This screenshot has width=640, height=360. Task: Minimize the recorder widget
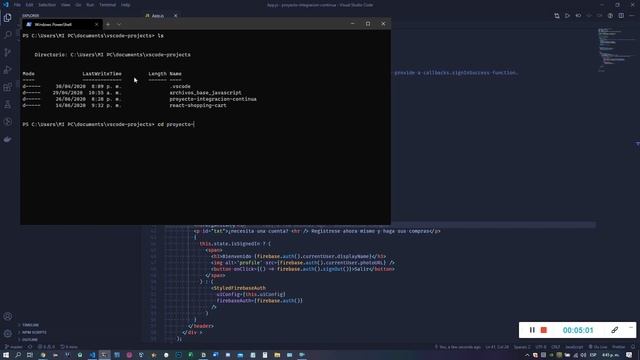pyautogui.click(x=631, y=327)
